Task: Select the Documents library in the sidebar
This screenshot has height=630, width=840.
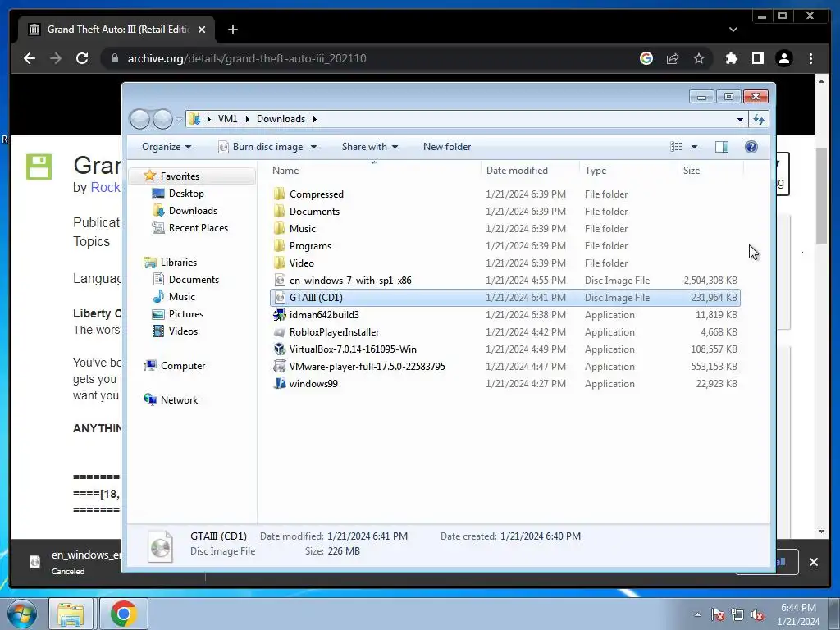Action: point(194,279)
